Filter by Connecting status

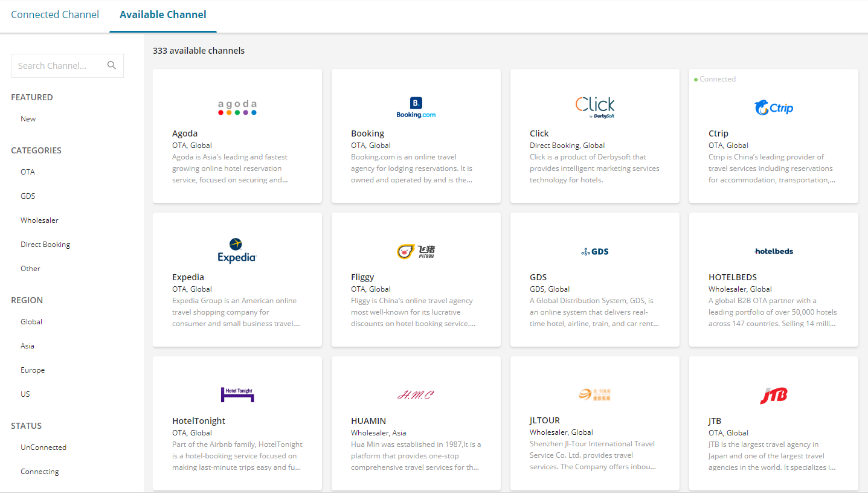40,472
